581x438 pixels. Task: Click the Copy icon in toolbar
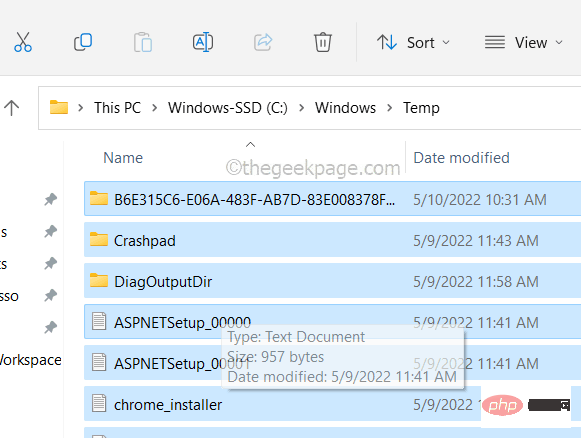point(83,42)
